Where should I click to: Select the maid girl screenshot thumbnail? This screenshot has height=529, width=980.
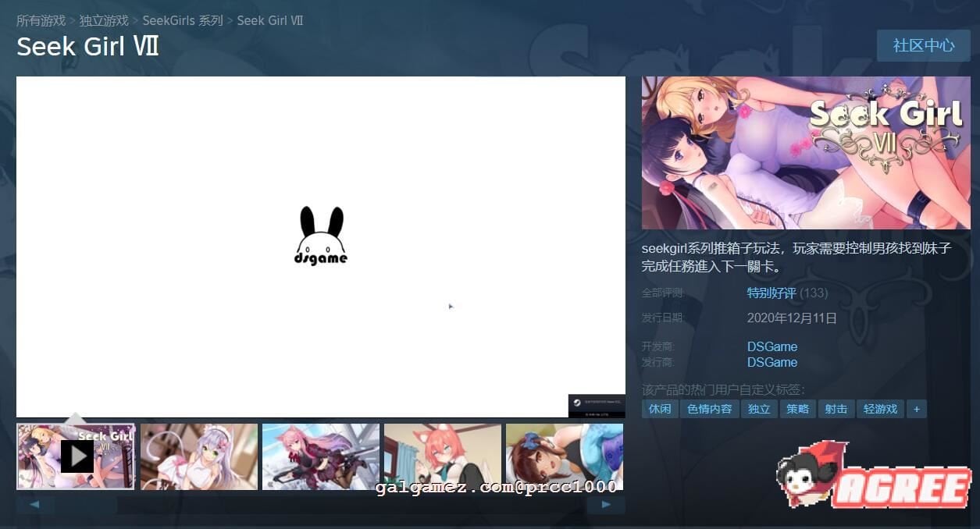point(198,456)
